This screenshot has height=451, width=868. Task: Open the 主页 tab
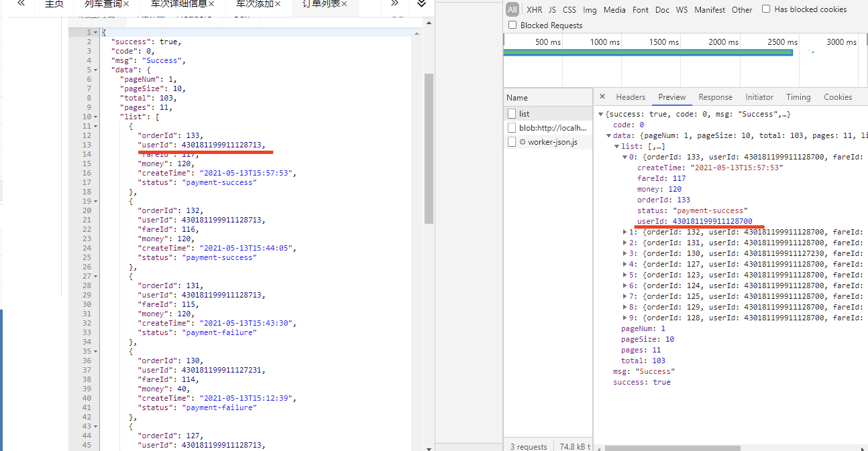tap(54, 4)
